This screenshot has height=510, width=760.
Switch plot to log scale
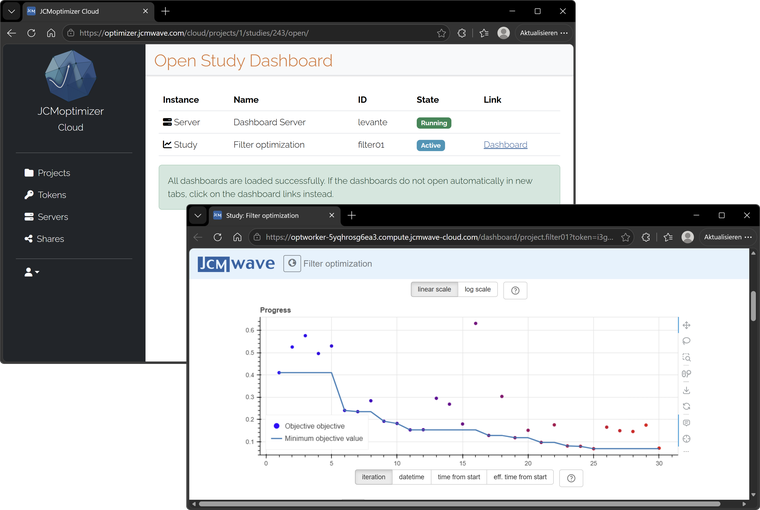477,289
